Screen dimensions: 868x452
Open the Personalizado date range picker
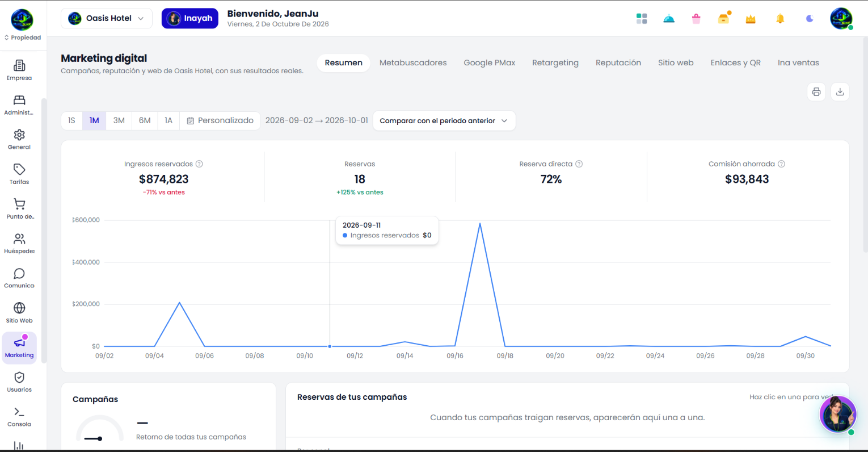220,121
